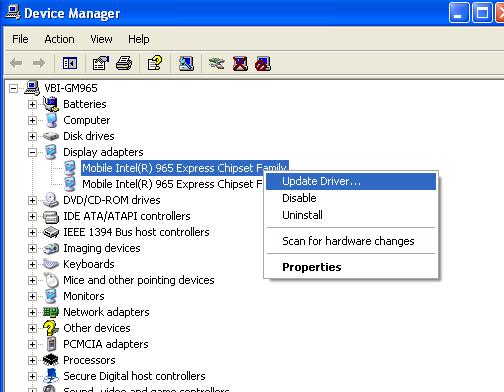Click the Network adapters card icon
504x392 pixels.
click(x=51, y=312)
